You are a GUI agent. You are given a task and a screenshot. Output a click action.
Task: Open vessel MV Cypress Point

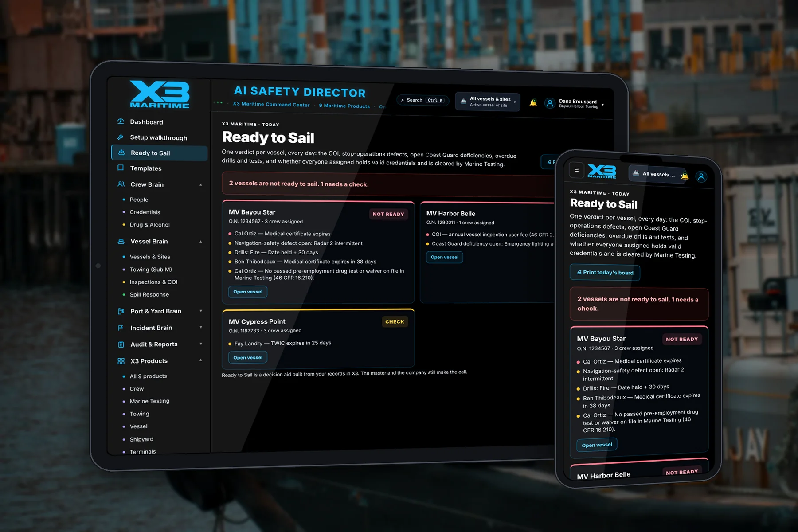248,357
